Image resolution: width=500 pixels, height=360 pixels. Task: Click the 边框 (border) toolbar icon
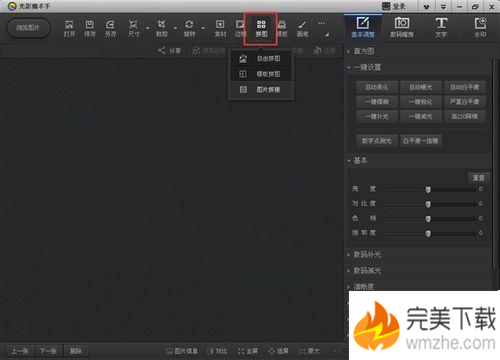[239, 28]
